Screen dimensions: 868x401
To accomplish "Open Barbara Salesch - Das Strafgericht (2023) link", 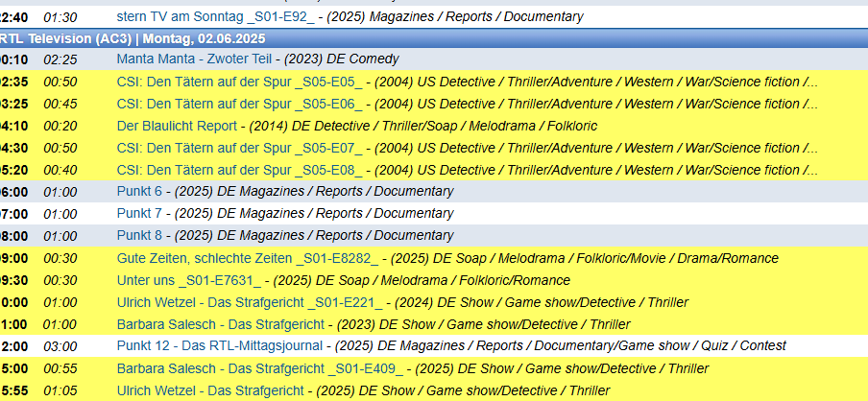I will [220, 324].
